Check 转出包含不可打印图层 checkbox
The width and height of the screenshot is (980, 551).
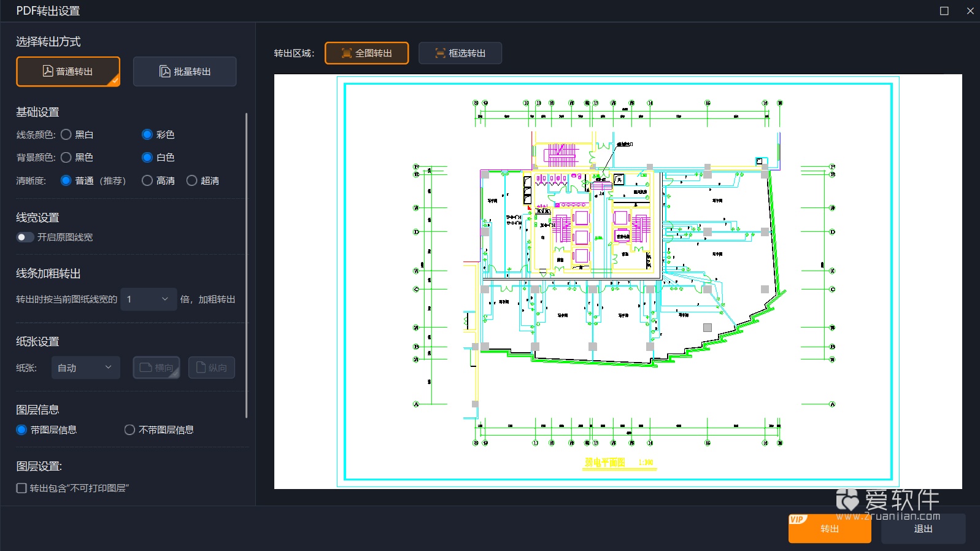tap(21, 488)
